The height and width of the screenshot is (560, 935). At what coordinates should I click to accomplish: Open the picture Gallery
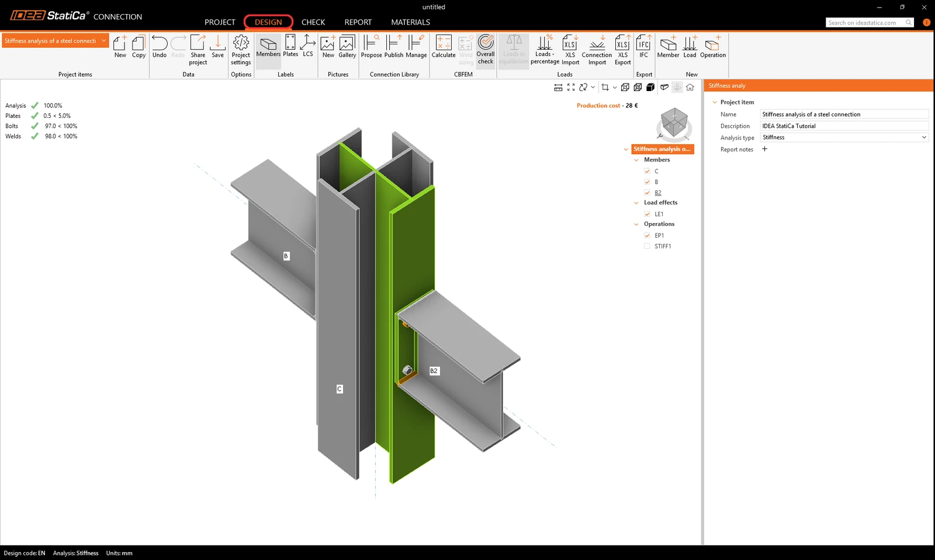click(x=347, y=47)
